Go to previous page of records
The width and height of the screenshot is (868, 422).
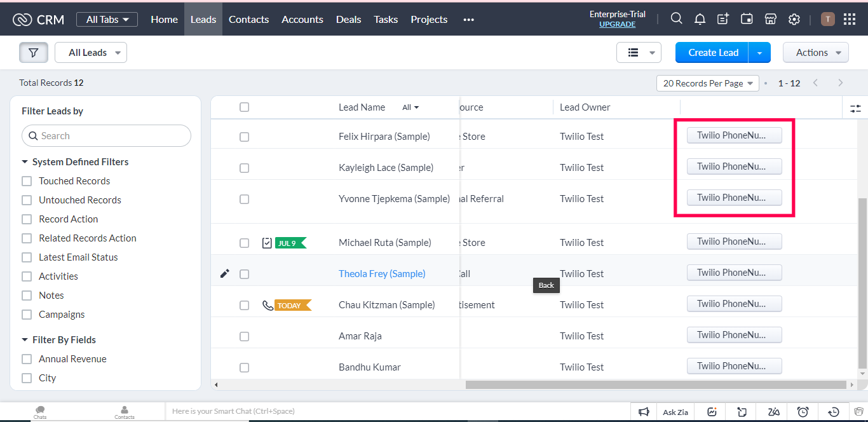(816, 83)
